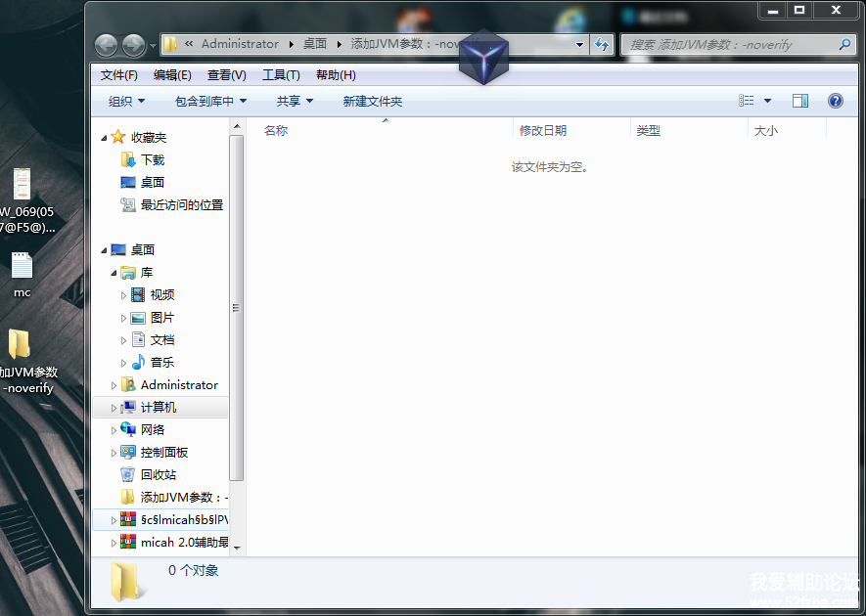Viewport: 866px width, 616px height.
Task: Click Administrator in the address bar
Action: pos(240,44)
